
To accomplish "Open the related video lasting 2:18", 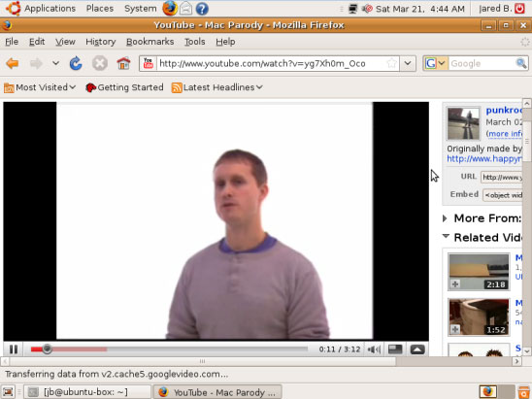I will click(479, 272).
